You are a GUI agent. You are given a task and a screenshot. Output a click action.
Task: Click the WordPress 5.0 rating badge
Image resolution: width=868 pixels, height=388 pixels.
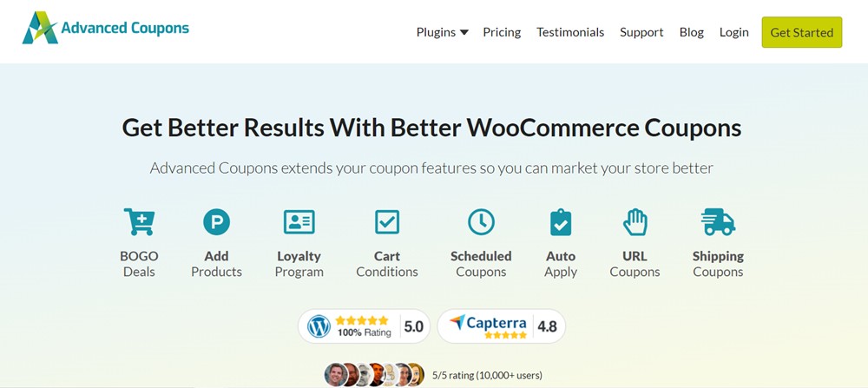(x=364, y=326)
